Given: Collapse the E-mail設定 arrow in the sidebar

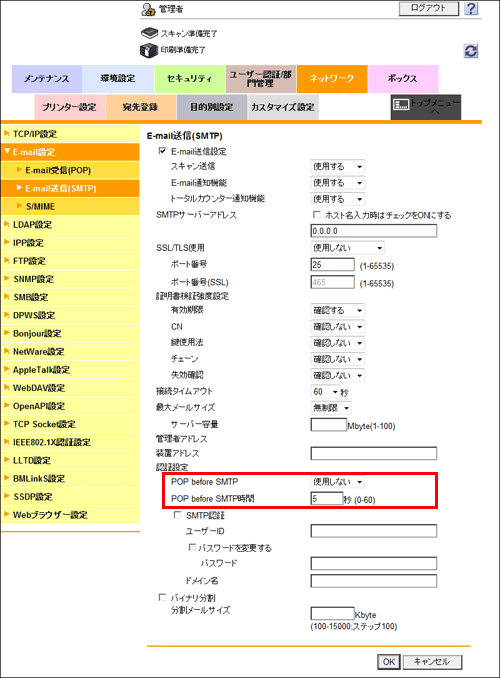Looking at the screenshot, I should click(7, 151).
